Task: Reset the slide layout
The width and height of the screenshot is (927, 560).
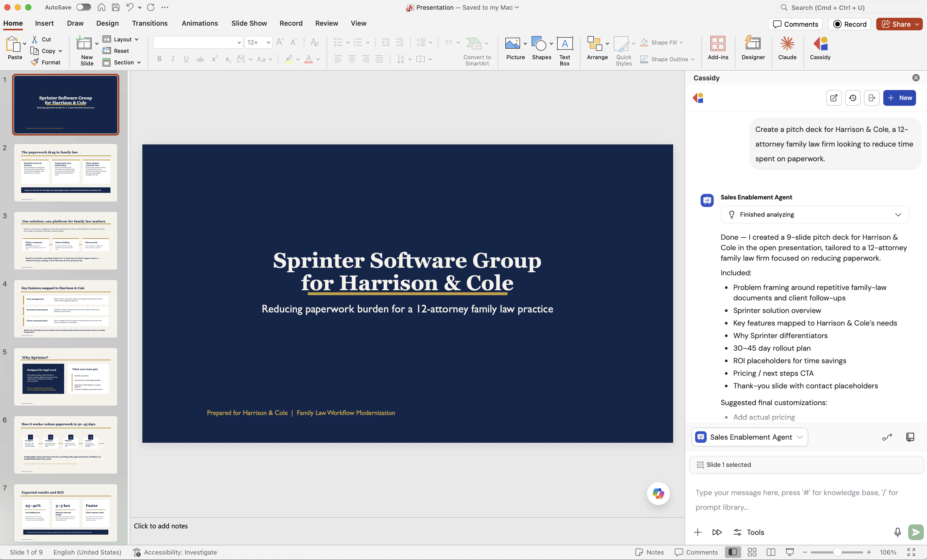Action: 116,51
